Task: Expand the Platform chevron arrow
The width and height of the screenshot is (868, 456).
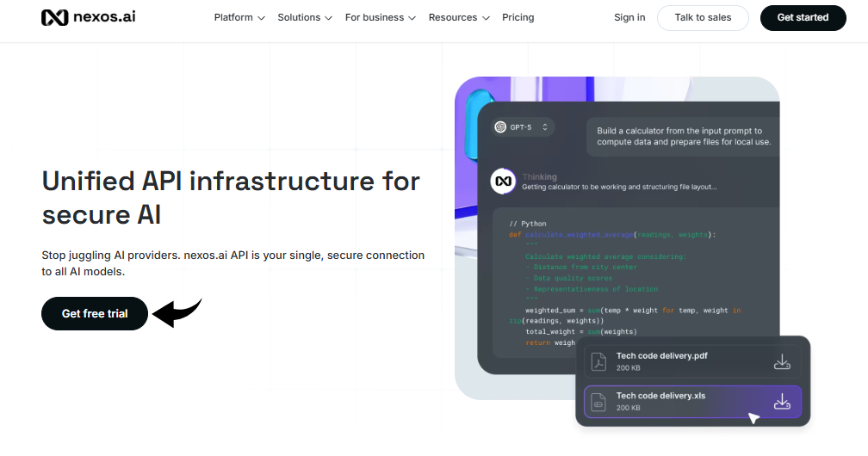Action: tap(261, 18)
